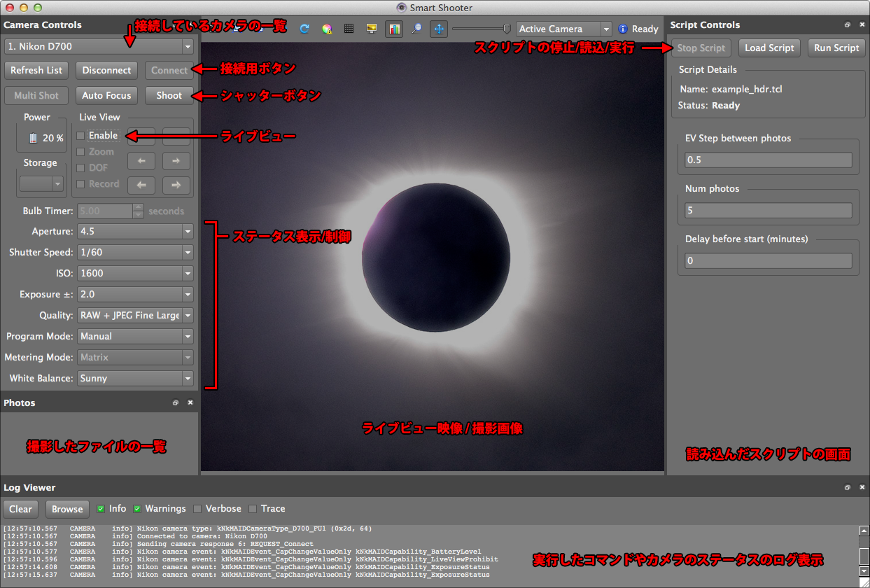This screenshot has width=870, height=588.
Task: Click the Num photos input field
Action: pyautogui.click(x=768, y=211)
